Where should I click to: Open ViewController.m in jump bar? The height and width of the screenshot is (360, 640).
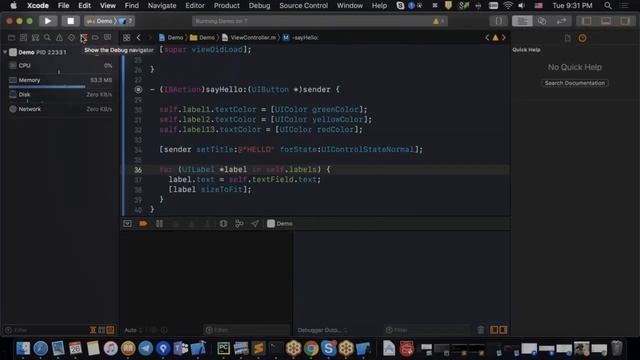249,38
